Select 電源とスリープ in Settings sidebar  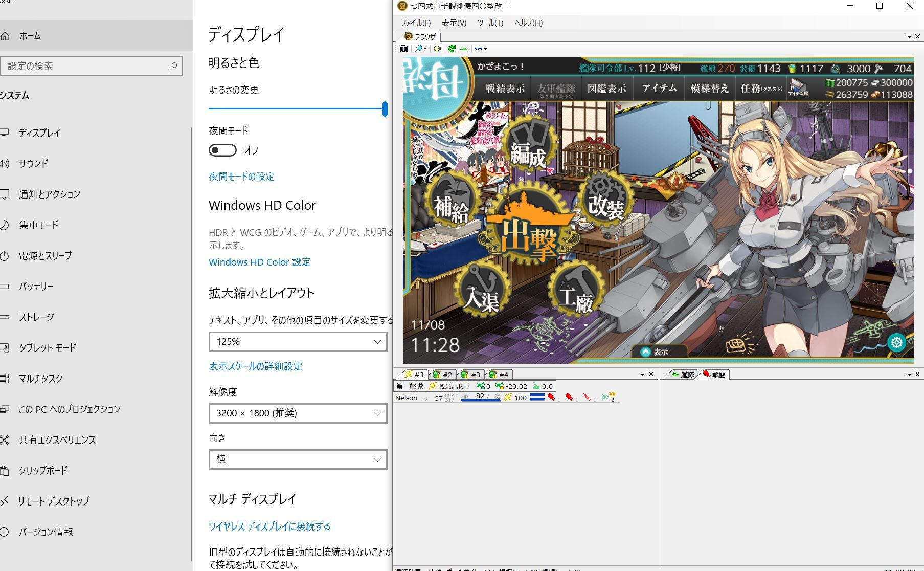(96, 256)
